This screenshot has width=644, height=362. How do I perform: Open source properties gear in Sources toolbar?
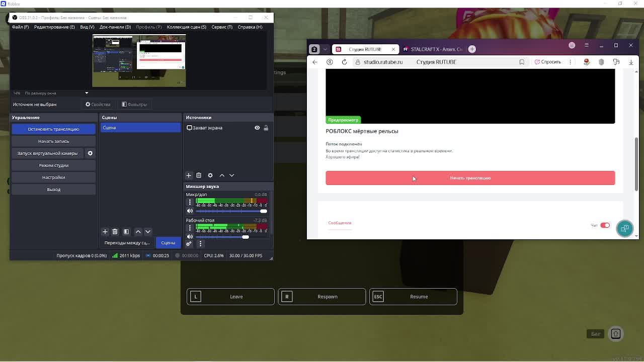pyautogui.click(x=210, y=175)
